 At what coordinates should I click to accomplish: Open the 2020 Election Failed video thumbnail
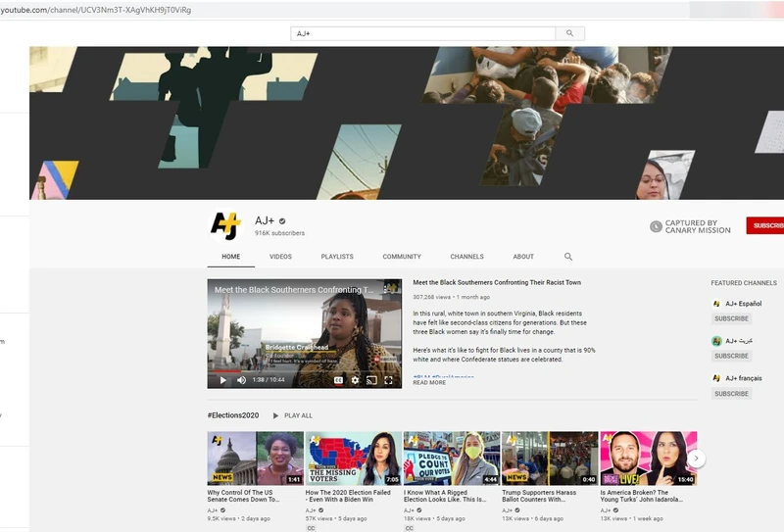353,459
